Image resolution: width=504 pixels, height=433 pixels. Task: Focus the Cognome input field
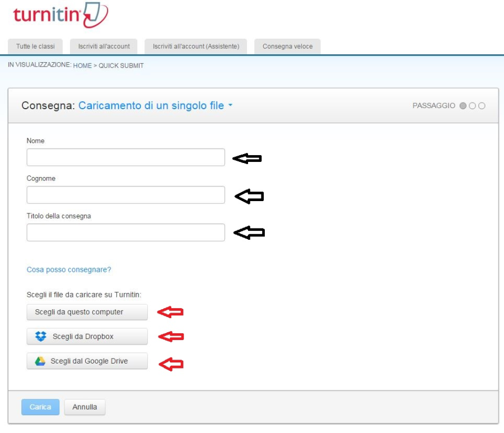point(125,195)
